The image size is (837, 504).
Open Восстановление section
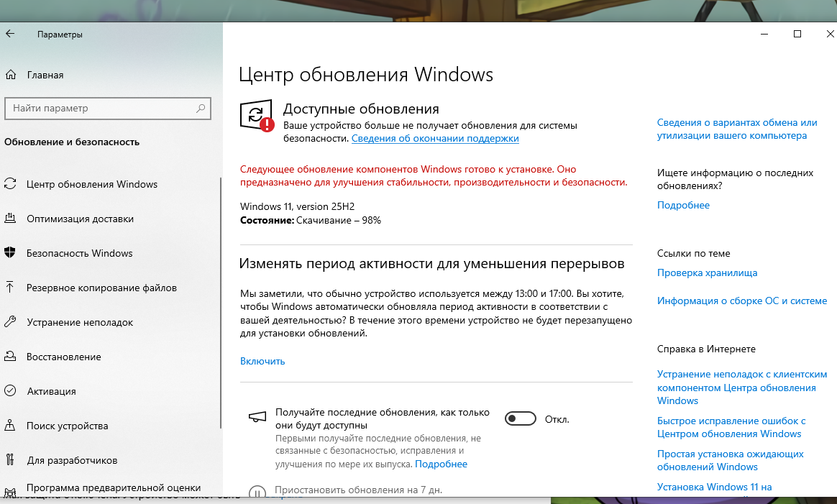[63, 357]
